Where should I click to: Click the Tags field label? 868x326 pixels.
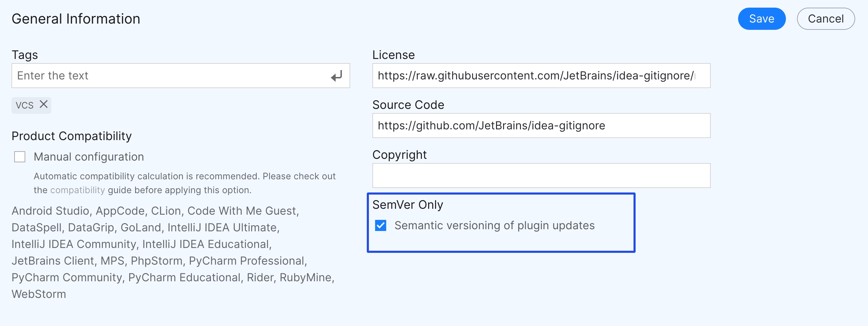pos(25,55)
